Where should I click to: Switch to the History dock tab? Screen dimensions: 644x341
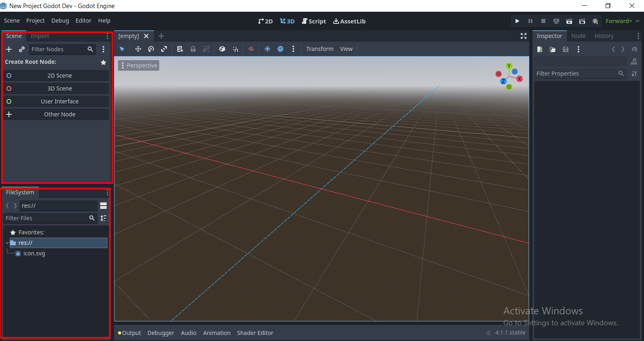click(604, 36)
